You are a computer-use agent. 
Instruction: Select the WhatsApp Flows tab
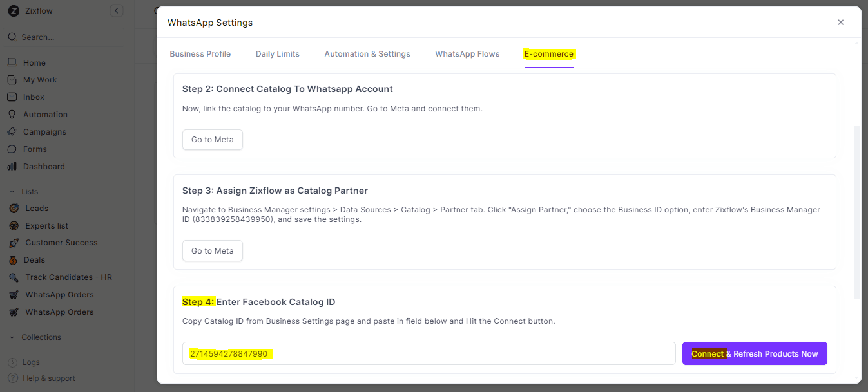[467, 54]
